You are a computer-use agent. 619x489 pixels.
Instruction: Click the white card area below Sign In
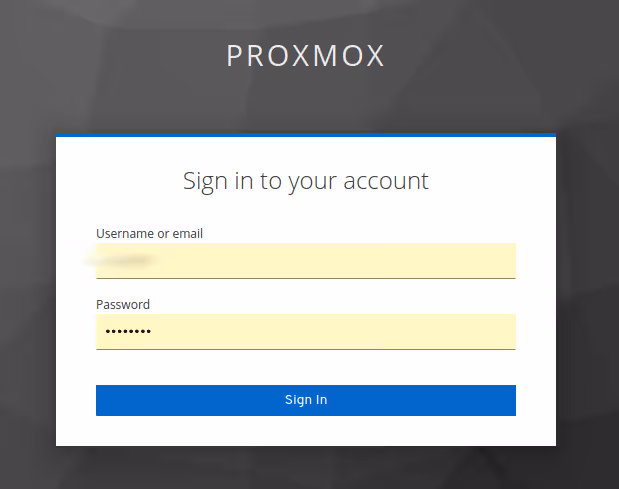[x=305, y=431]
